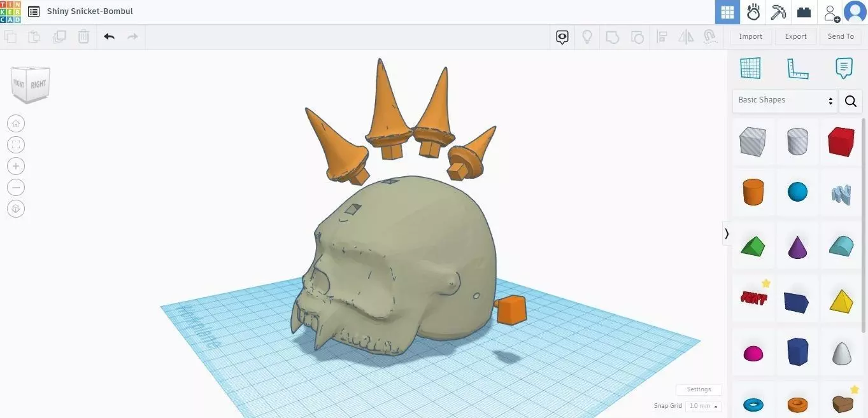
Task: Toggle the orthographic perspective view cube icon
Action: click(x=16, y=208)
